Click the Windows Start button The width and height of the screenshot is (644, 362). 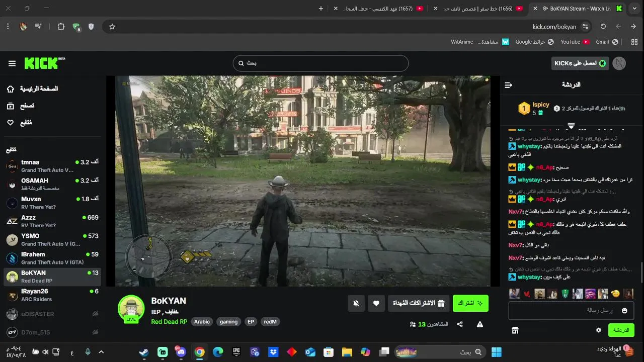(x=496, y=352)
